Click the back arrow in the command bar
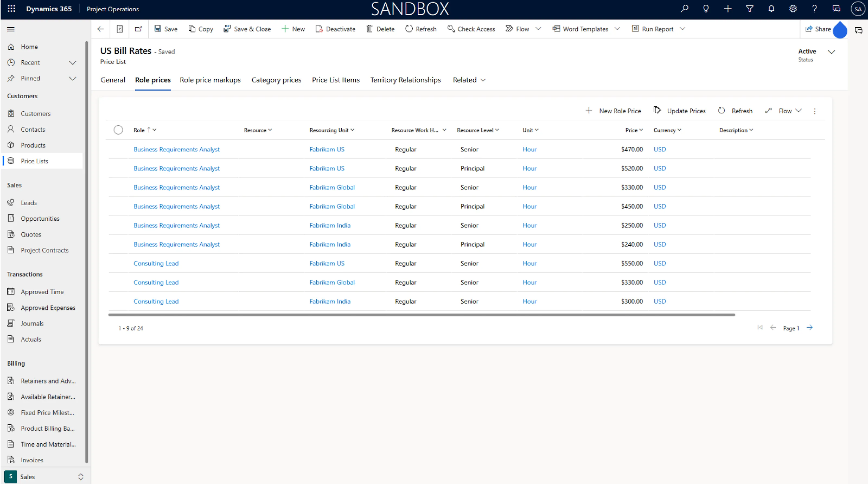Screen dimensions: 868x484 click(100, 29)
